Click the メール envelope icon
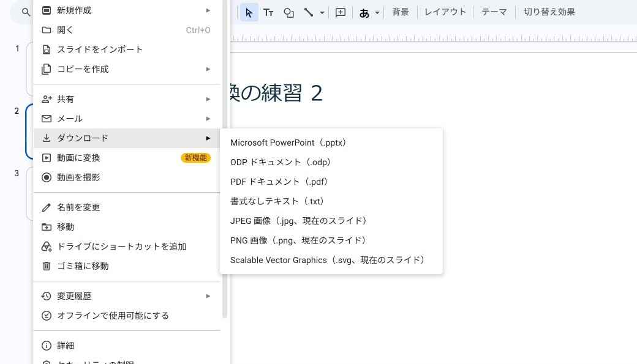 (47, 119)
